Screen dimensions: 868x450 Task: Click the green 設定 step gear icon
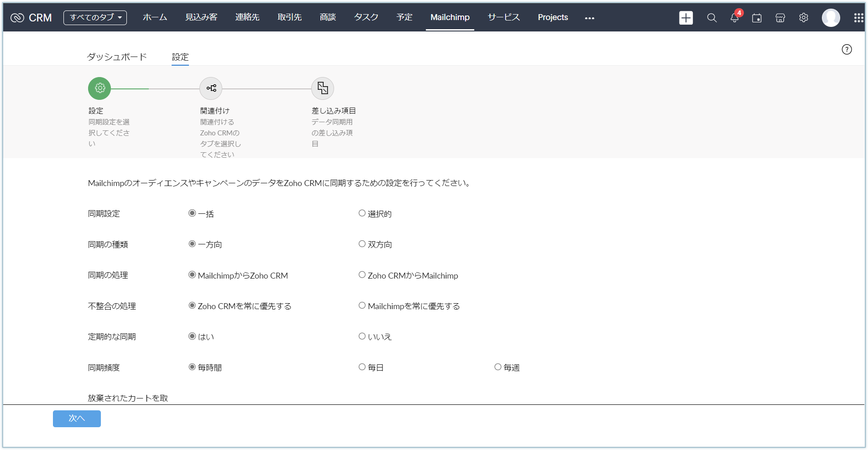click(99, 88)
